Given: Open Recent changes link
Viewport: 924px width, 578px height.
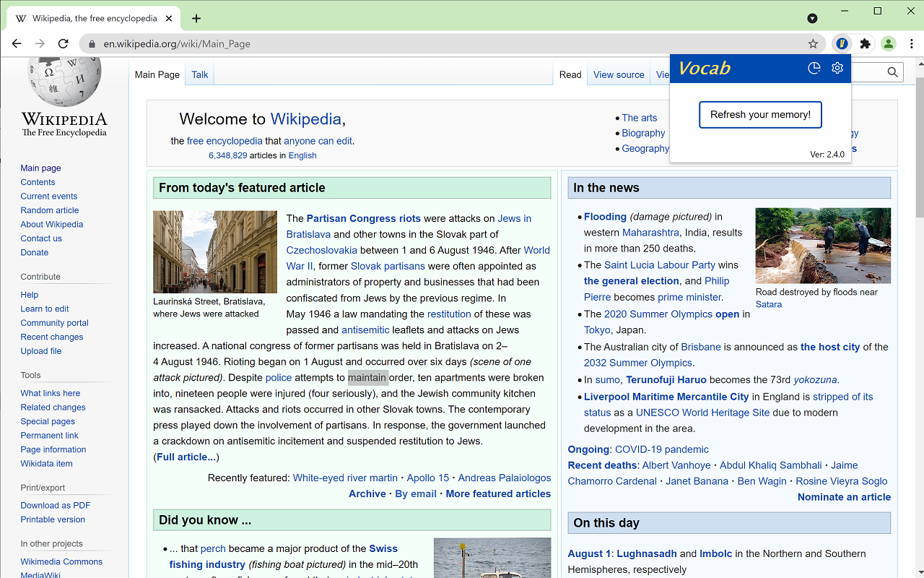Looking at the screenshot, I should (x=52, y=337).
